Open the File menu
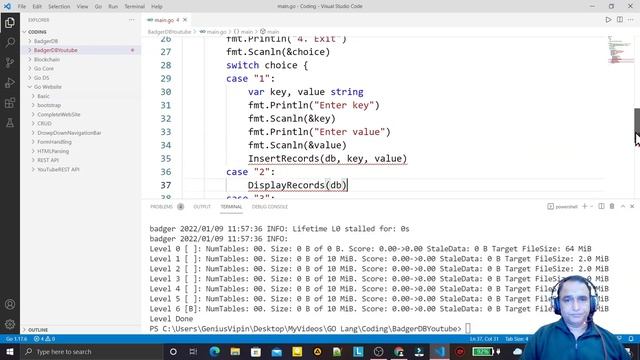Viewport: 640px width, 360px height. [x=22, y=7]
